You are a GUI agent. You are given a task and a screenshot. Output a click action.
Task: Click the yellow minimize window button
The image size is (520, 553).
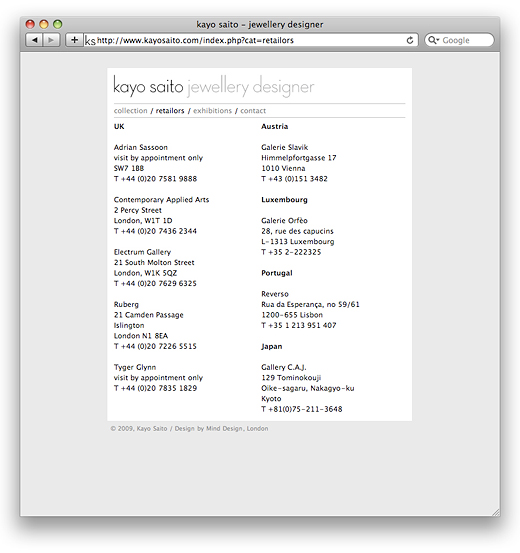pyautogui.click(x=44, y=24)
